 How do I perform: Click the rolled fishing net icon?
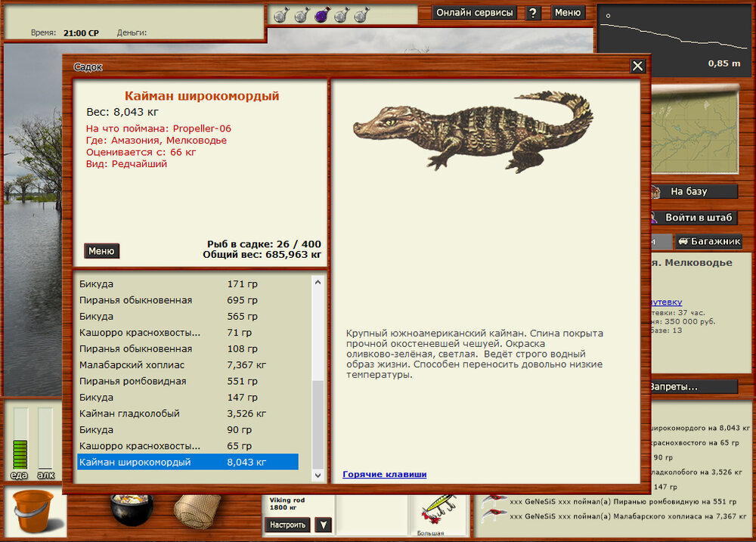pyautogui.click(x=197, y=509)
